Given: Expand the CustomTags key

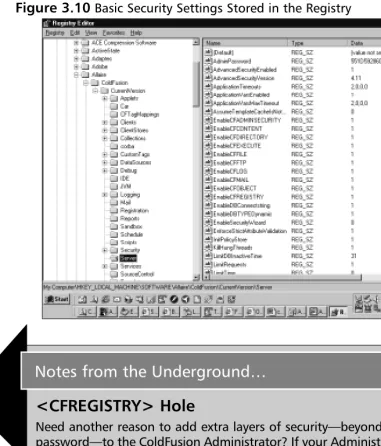Looking at the screenshot, I should [x=105, y=154].
